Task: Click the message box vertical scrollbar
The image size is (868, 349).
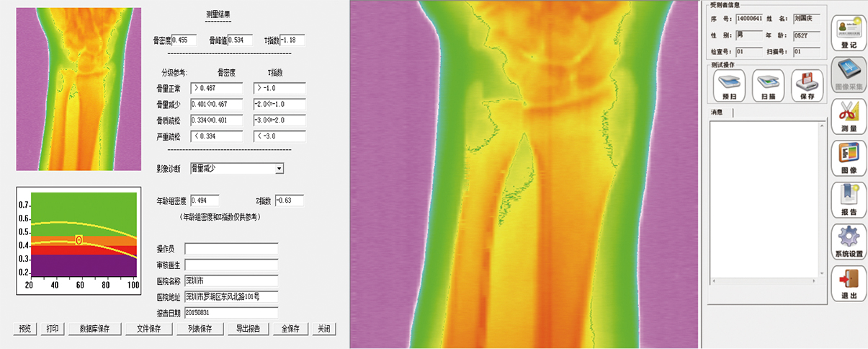Action: [x=819, y=202]
